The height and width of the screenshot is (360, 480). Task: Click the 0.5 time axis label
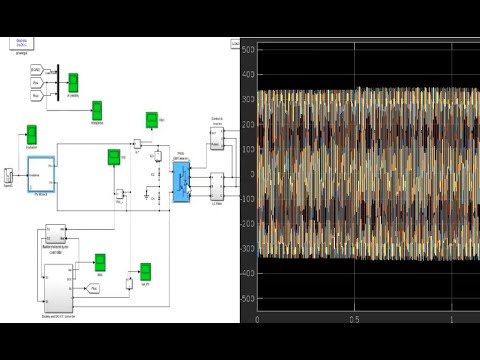355,320
